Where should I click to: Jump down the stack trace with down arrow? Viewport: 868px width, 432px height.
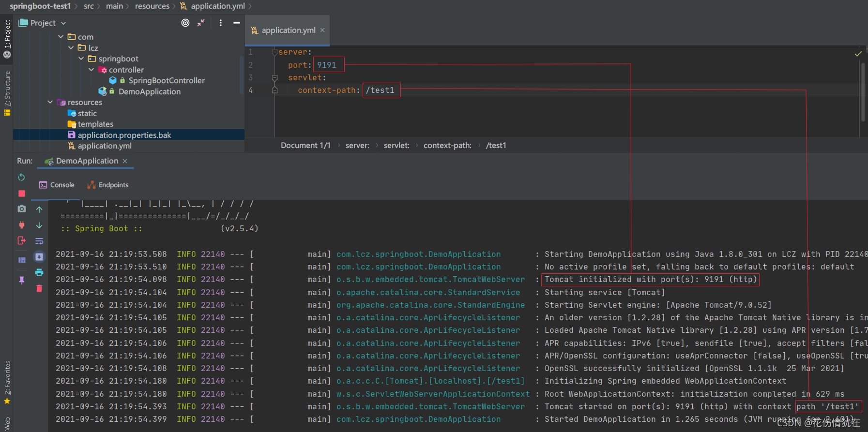39,225
